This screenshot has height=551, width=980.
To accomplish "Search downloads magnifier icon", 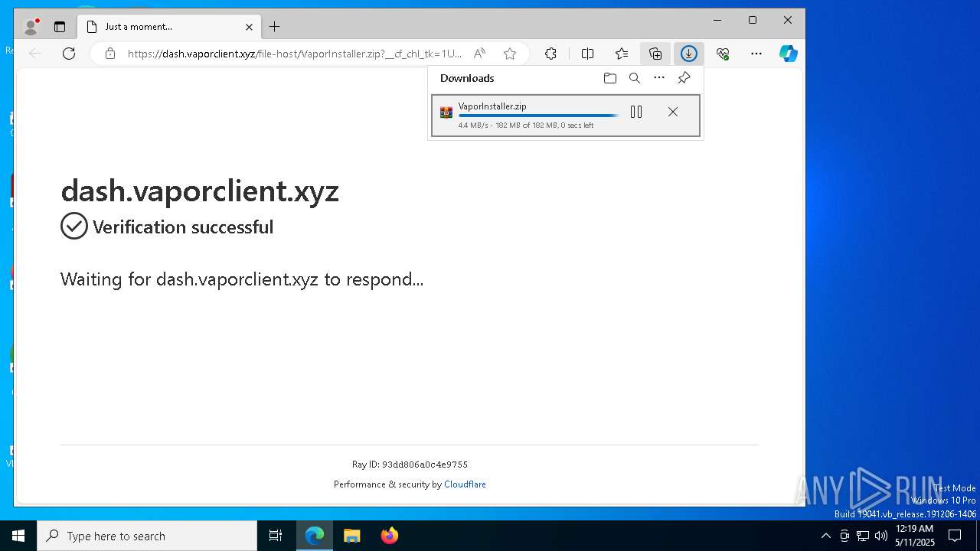I will [635, 78].
